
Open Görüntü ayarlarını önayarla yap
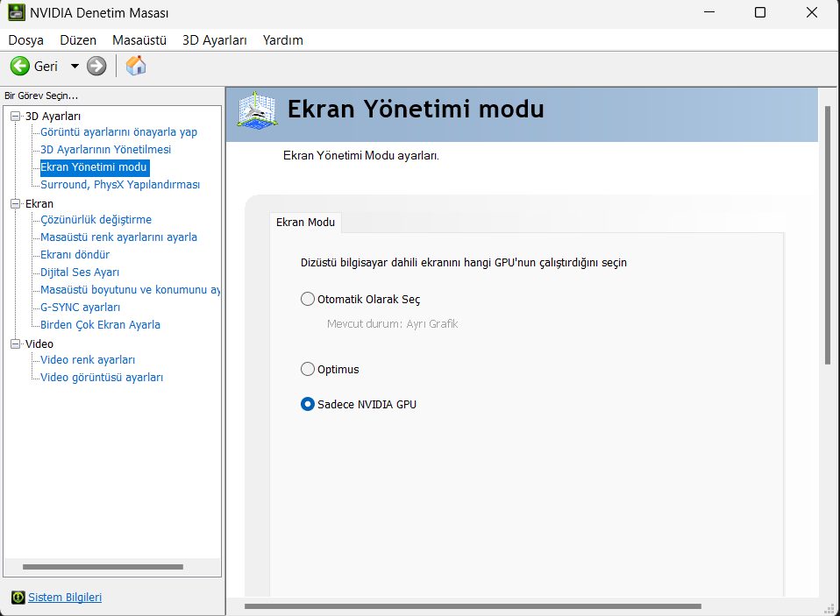pyautogui.click(x=119, y=132)
